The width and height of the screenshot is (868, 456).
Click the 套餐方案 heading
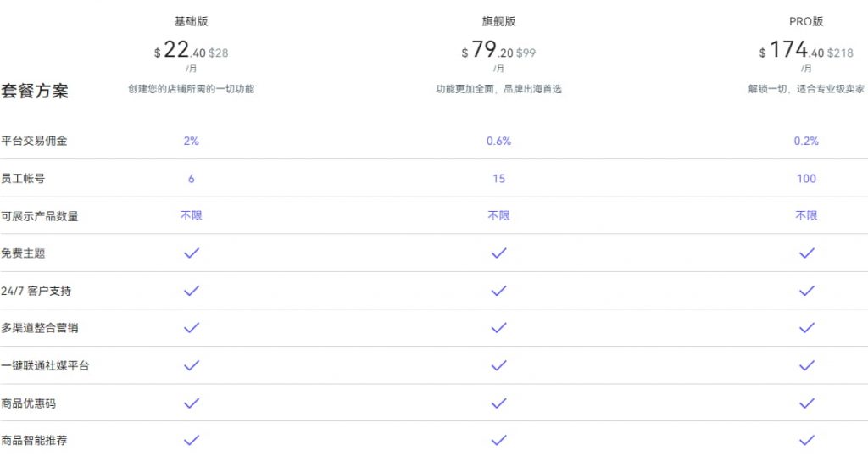[35, 92]
